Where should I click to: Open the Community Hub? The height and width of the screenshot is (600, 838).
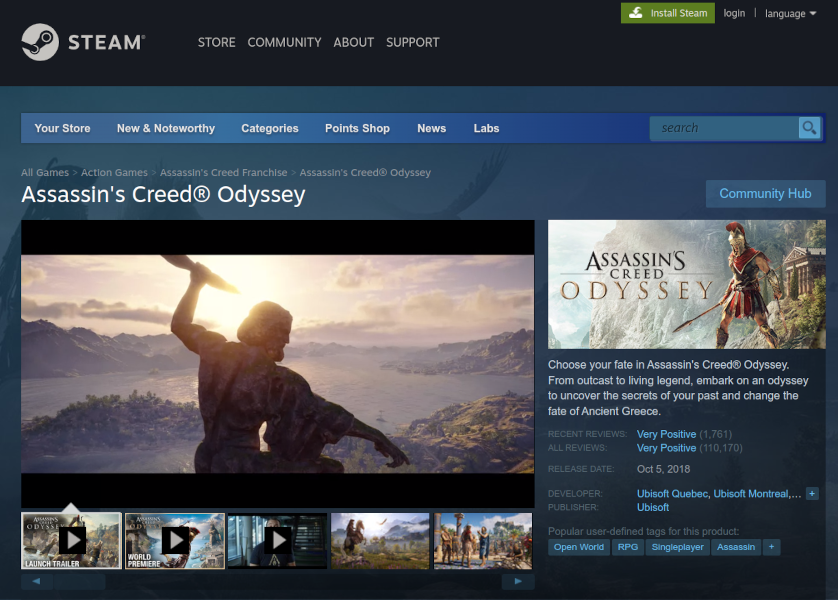coord(765,193)
